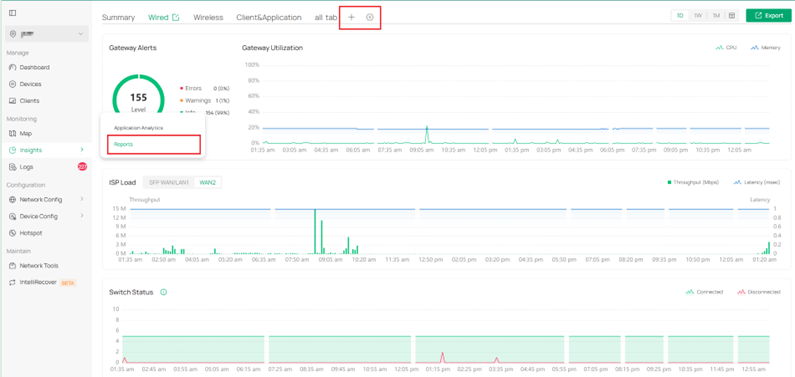Click the Gateway Utilization heading
Image resolution: width=795 pixels, height=377 pixels.
coord(272,48)
